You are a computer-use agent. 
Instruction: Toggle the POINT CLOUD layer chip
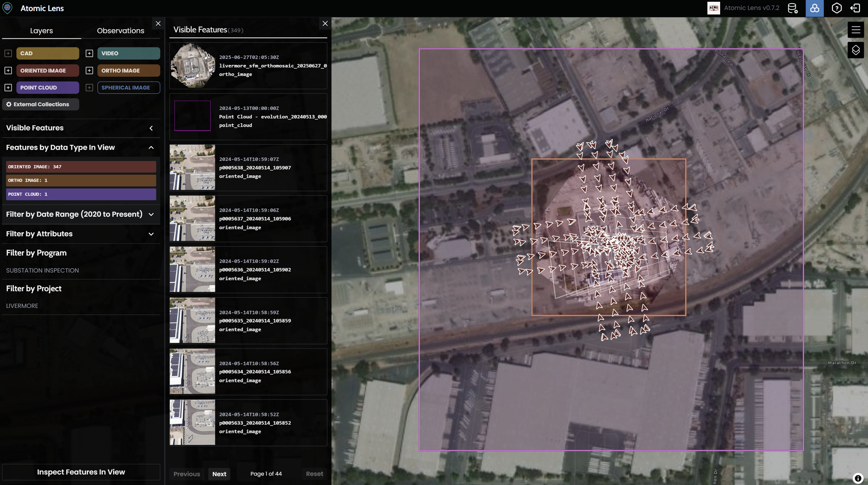pos(48,87)
